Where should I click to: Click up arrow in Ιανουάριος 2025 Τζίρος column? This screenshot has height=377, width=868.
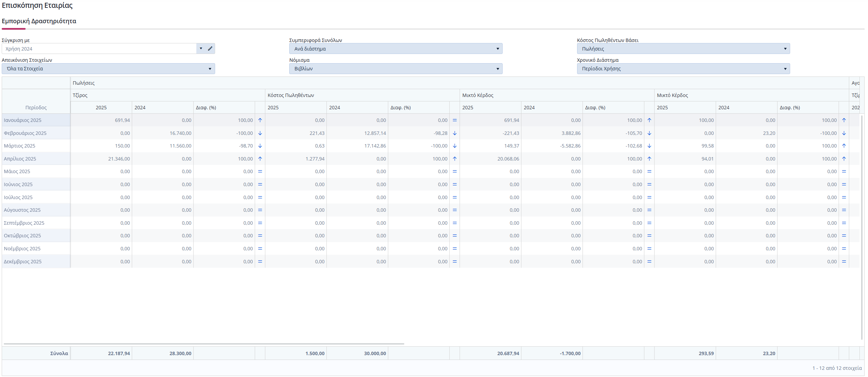260,120
